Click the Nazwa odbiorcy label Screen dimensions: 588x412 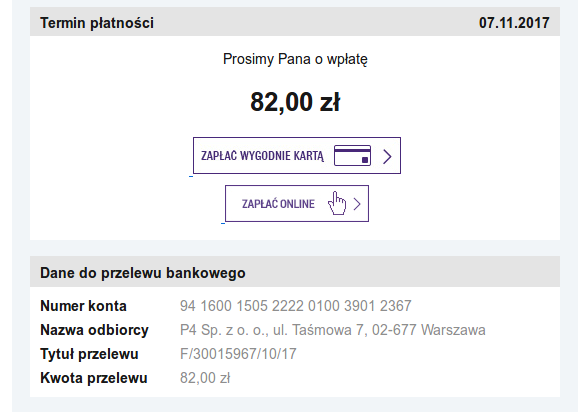tap(94, 330)
